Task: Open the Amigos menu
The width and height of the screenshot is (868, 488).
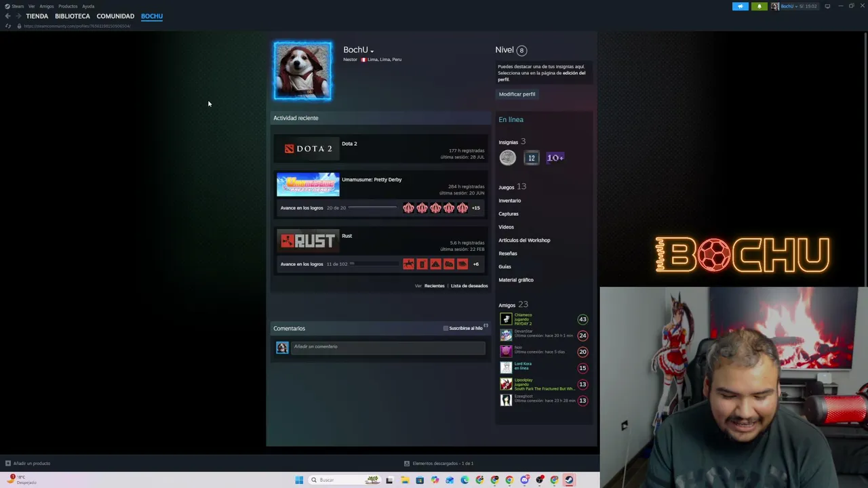Action: coord(47,6)
